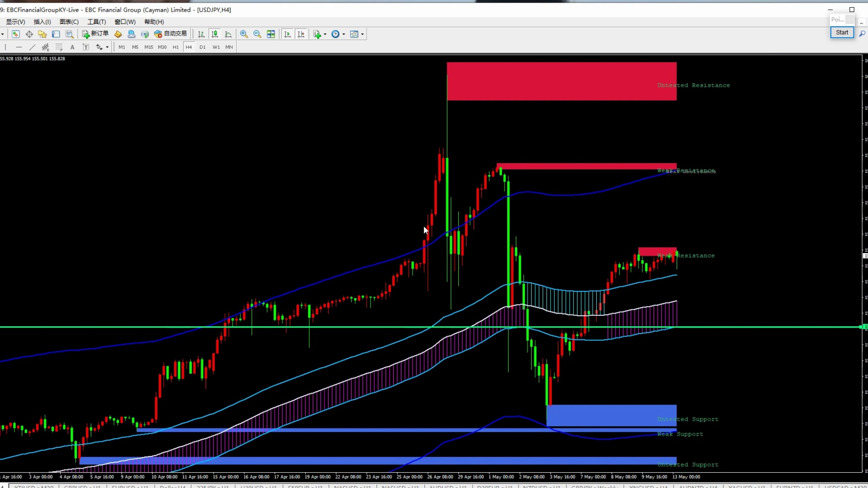
Task: Select the active H4 timeframe
Action: [189, 47]
